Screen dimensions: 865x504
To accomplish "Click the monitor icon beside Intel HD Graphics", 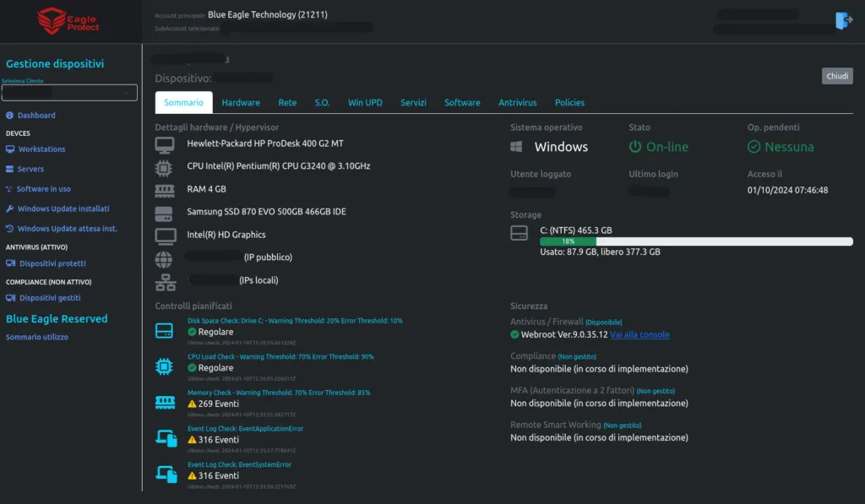I will [x=166, y=236].
